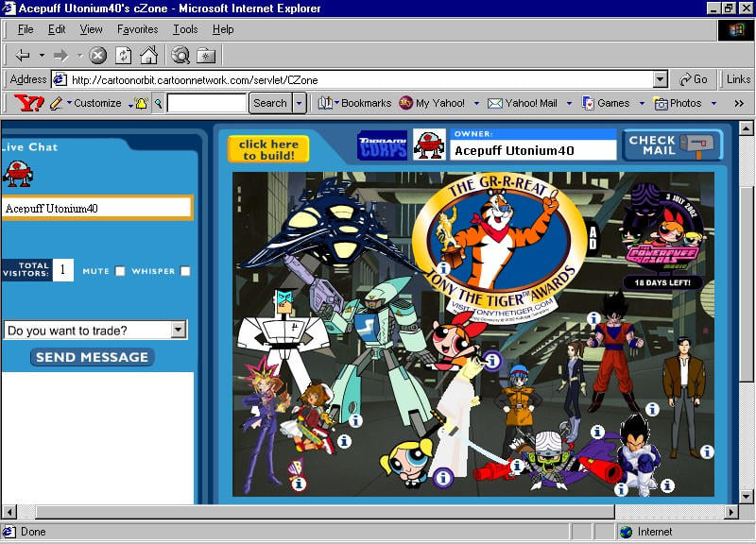Show more Yahoo toolbar items with the chevron
Screen dimensions: 756x544
739,103
